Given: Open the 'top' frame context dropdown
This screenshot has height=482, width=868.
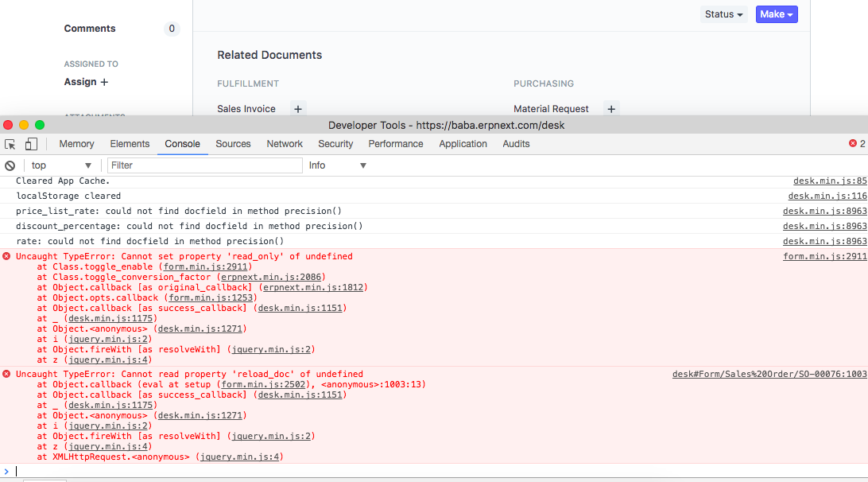Looking at the screenshot, I should 61,165.
